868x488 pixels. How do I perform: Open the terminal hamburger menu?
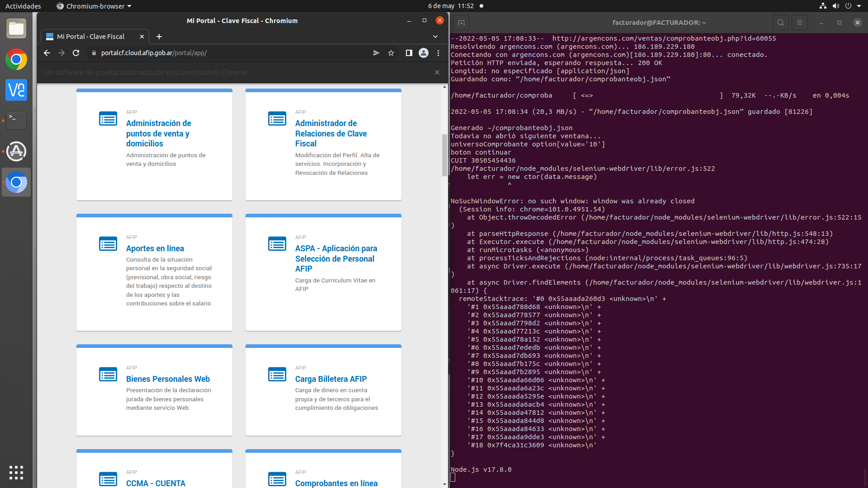[800, 23]
